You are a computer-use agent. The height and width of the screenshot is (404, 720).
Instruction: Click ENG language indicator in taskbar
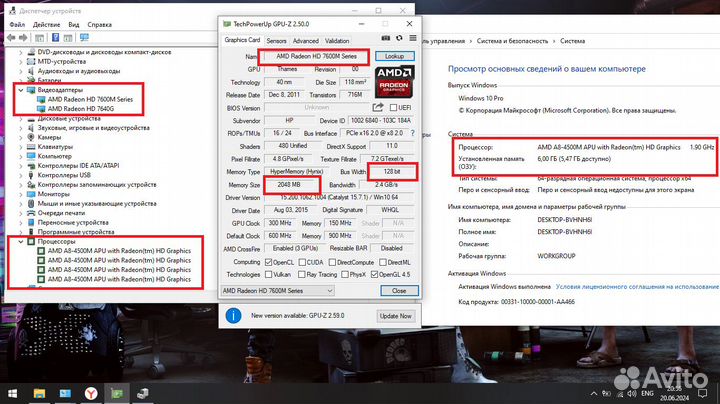point(647,393)
